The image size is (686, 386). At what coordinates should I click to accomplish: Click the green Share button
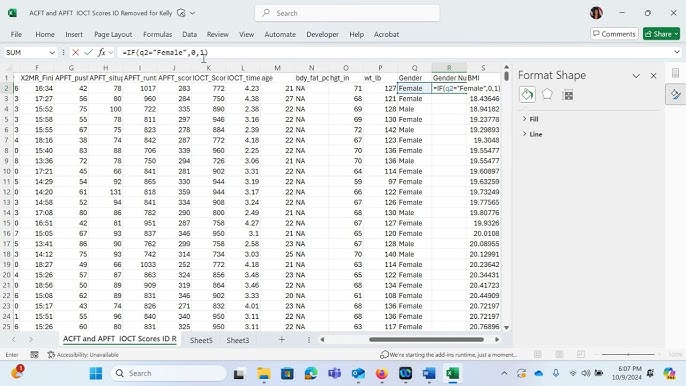pos(661,34)
